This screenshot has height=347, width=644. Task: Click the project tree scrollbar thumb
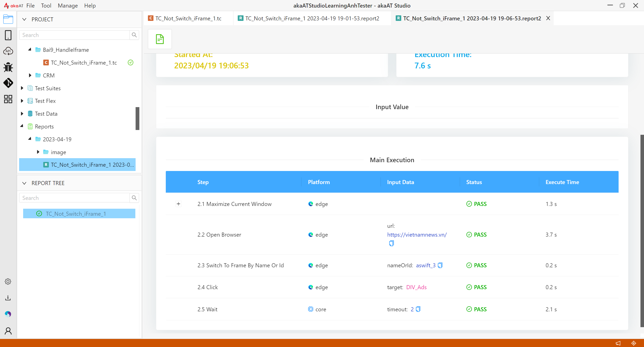(137, 118)
